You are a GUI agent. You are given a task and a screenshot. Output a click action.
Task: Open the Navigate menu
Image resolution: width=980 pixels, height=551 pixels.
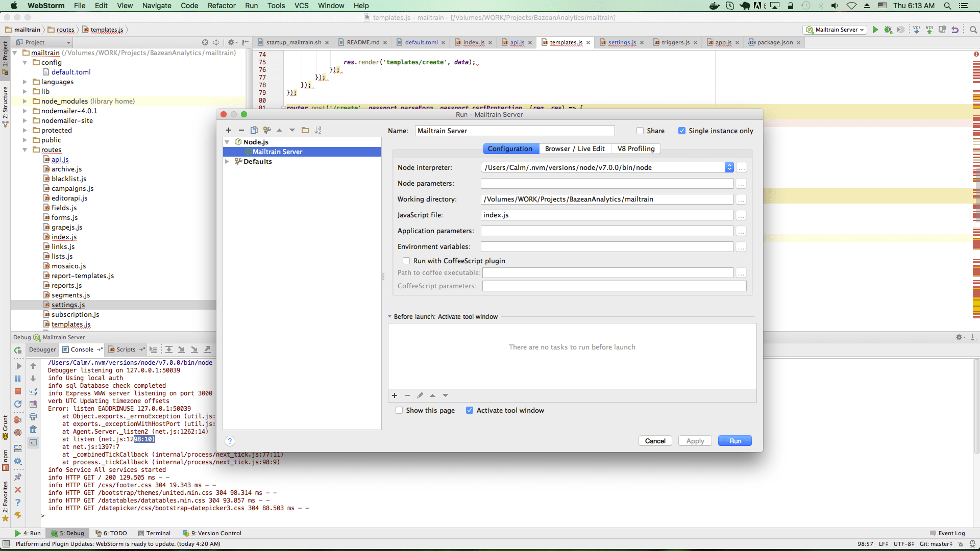coord(157,6)
